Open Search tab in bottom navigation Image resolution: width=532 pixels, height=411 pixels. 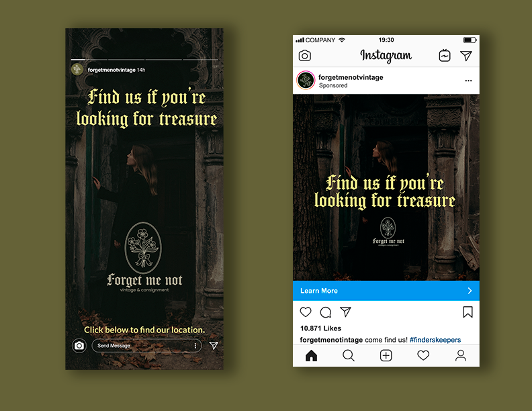[x=349, y=355]
